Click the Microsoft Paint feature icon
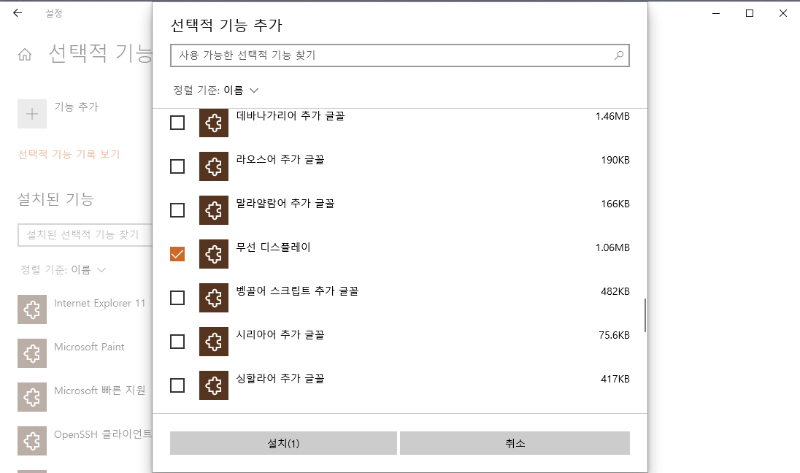Viewport: 800px width, 473px height. (32, 353)
